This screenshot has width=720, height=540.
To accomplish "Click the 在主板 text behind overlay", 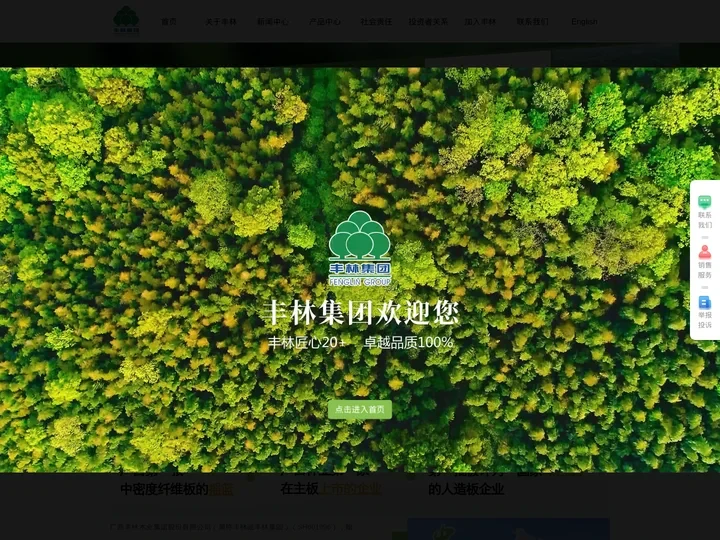I will pos(299,489).
